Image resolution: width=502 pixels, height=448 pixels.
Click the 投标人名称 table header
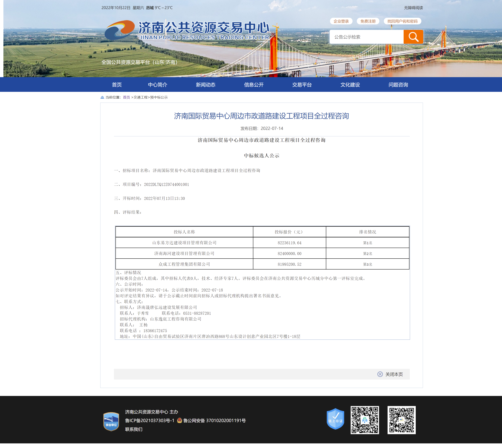point(184,232)
